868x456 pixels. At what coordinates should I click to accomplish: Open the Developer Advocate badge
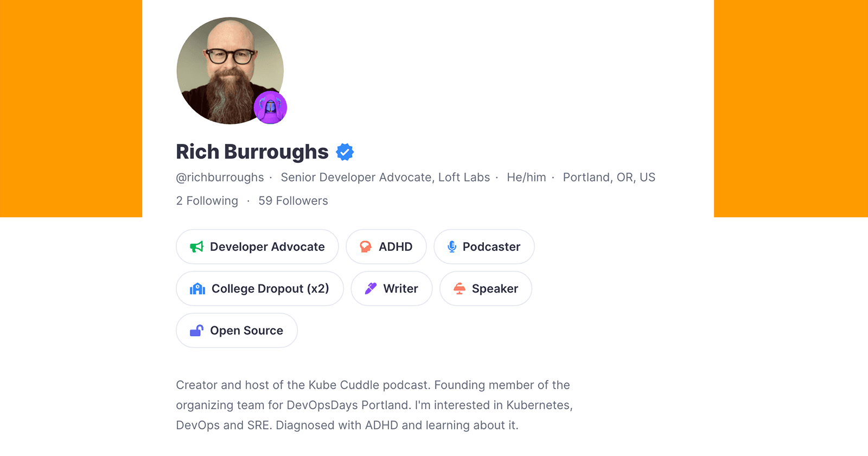click(257, 246)
